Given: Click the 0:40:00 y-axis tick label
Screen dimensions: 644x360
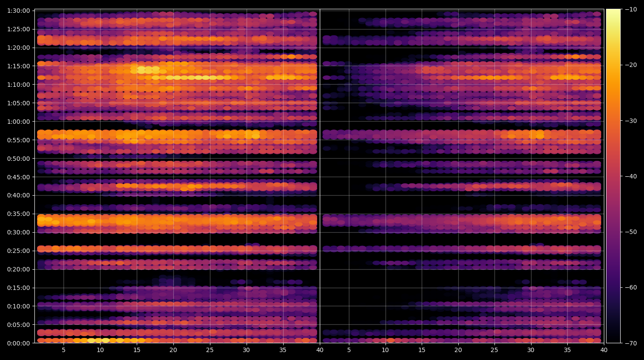Looking at the screenshot, I should point(19,195).
